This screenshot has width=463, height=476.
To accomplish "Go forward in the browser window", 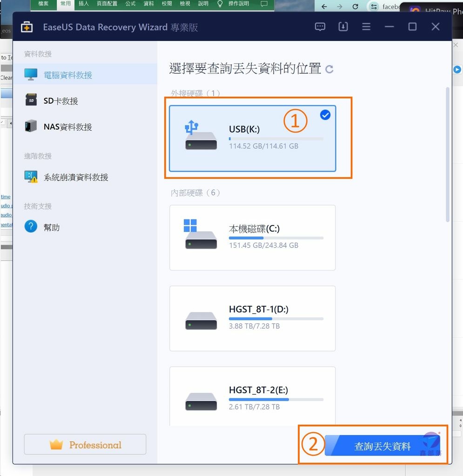I will pyautogui.click(x=340, y=7).
